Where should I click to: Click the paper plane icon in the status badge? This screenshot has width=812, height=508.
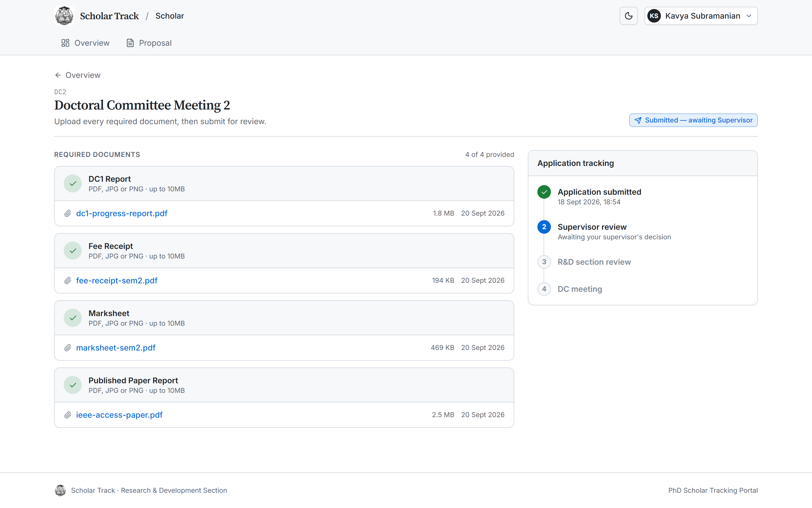pos(638,120)
